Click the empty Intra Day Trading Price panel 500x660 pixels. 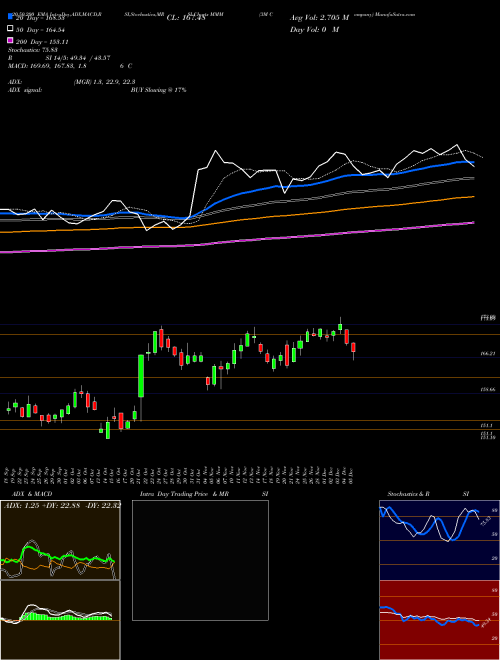click(x=200, y=560)
